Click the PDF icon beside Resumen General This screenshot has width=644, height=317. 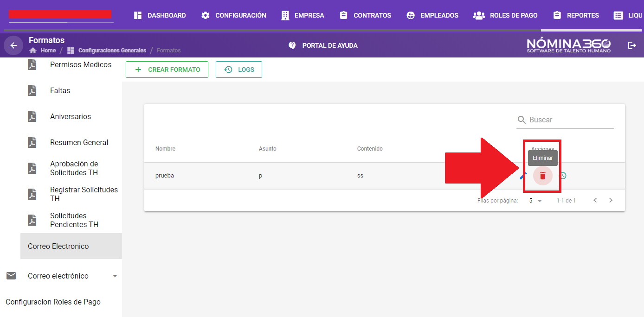(x=32, y=142)
